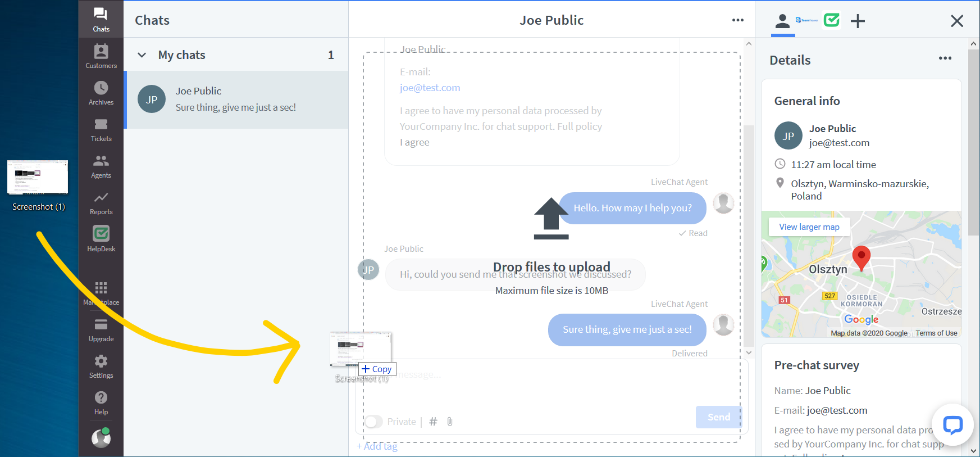The width and height of the screenshot is (980, 457).
Task: Open the Customers section in sidebar
Action: tap(101, 56)
